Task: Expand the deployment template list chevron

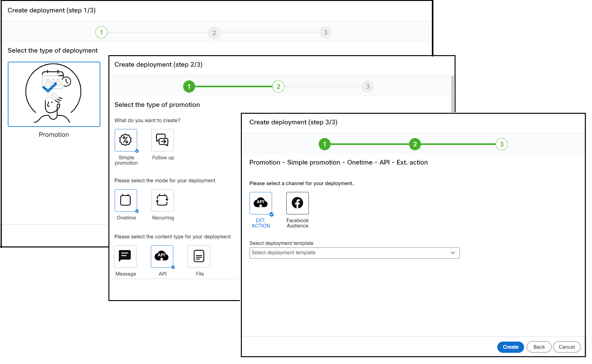Action: pos(453,253)
